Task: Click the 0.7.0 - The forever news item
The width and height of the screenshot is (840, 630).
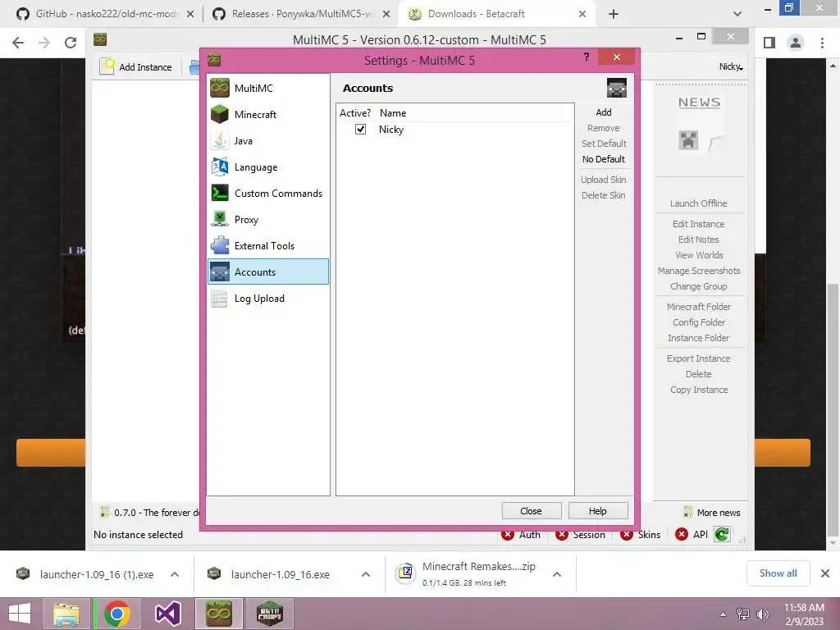Action: 150,513
